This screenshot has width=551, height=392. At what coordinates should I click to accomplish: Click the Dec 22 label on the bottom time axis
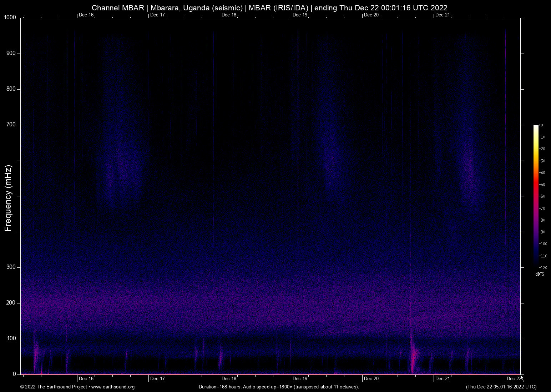pyautogui.click(x=514, y=378)
